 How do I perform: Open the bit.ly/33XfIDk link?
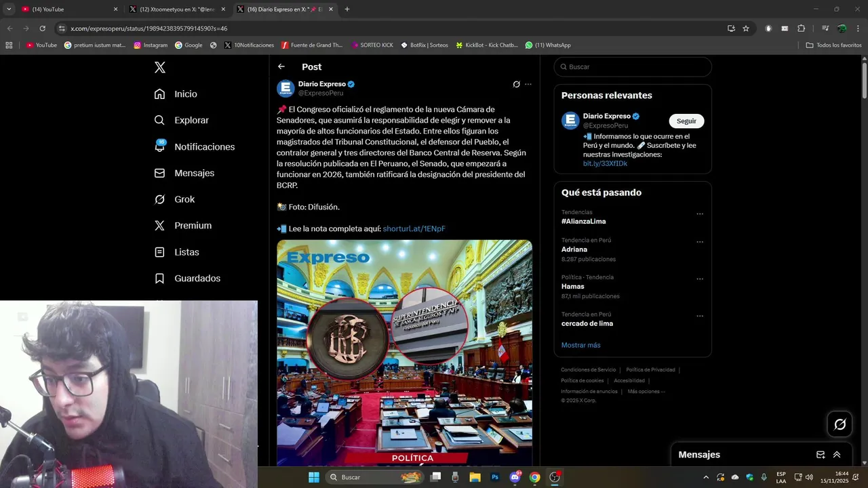[x=605, y=163]
